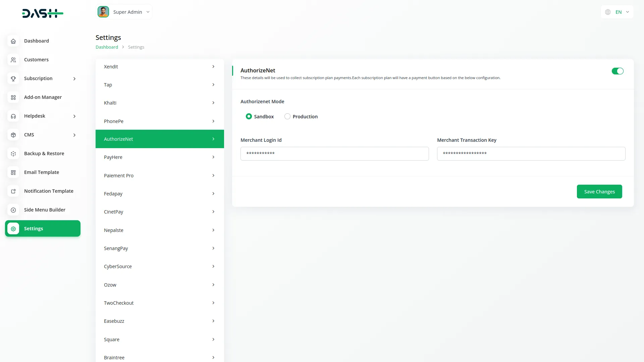This screenshot has height=362, width=644.
Task: Click the Backup & Restore icon
Action: (13, 154)
